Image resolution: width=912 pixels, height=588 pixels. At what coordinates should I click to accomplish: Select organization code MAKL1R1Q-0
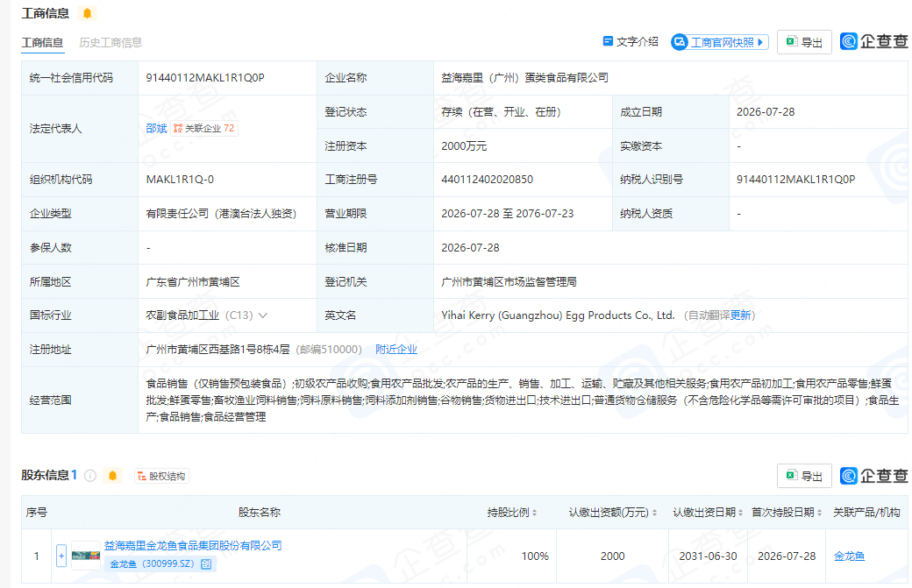(180, 180)
